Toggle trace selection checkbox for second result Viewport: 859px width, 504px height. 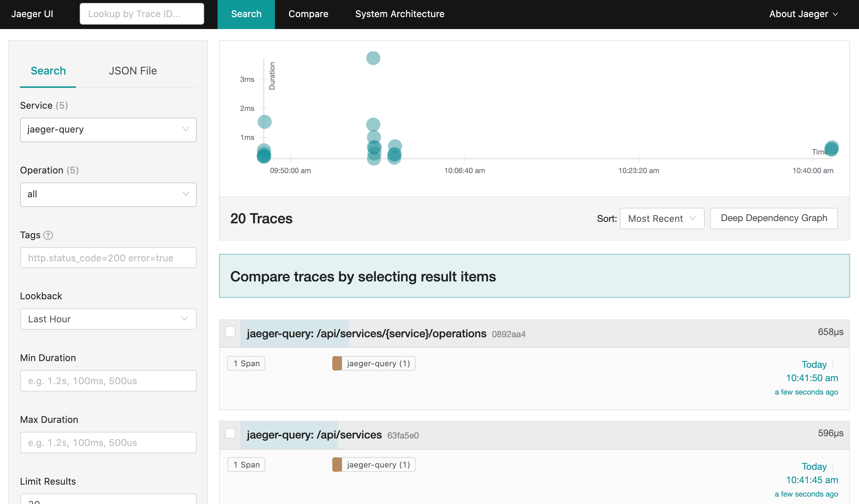[230, 433]
